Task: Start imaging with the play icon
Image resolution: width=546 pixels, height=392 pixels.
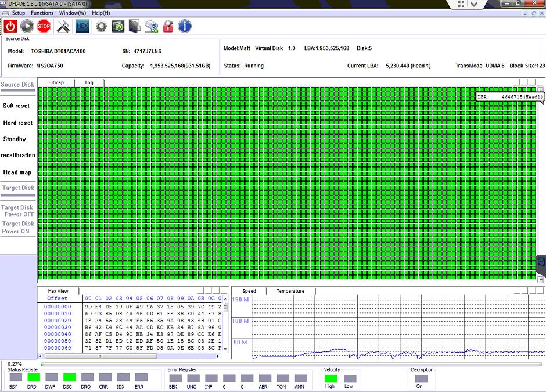Action: point(27,26)
